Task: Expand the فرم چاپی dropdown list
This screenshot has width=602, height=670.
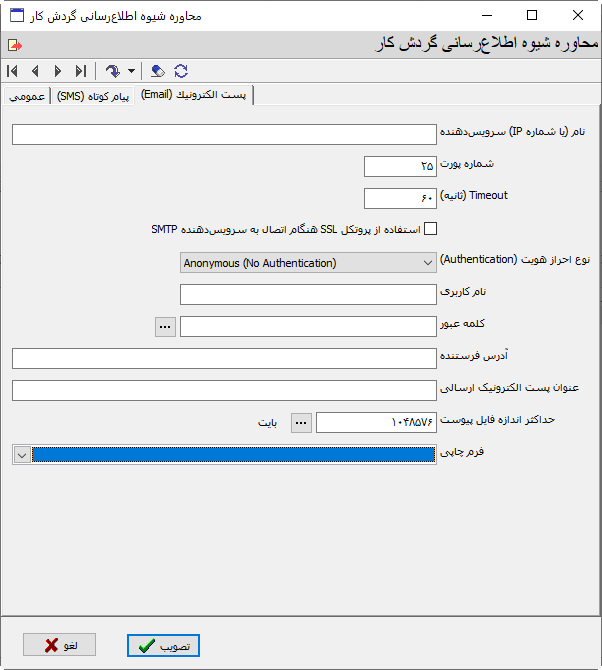Action: pyautogui.click(x=22, y=454)
